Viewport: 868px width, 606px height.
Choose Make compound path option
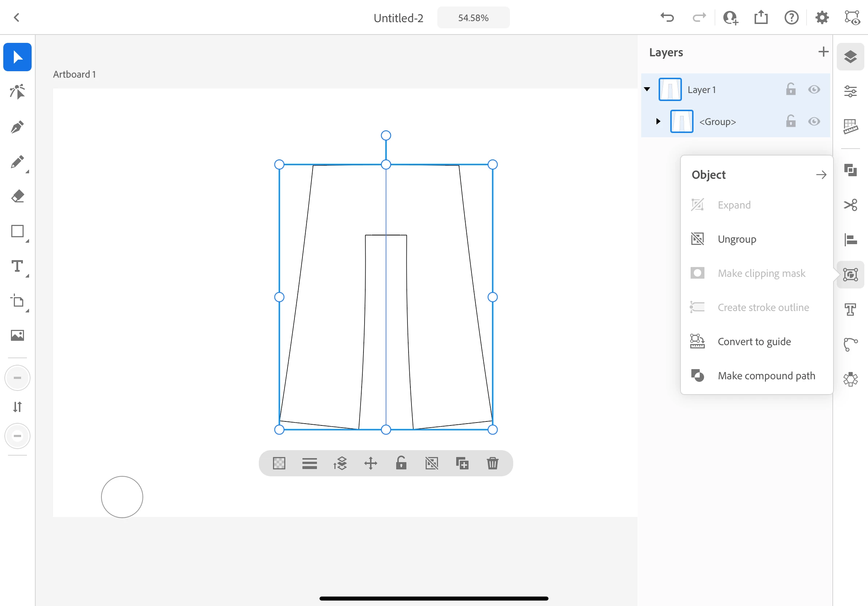tap(766, 376)
